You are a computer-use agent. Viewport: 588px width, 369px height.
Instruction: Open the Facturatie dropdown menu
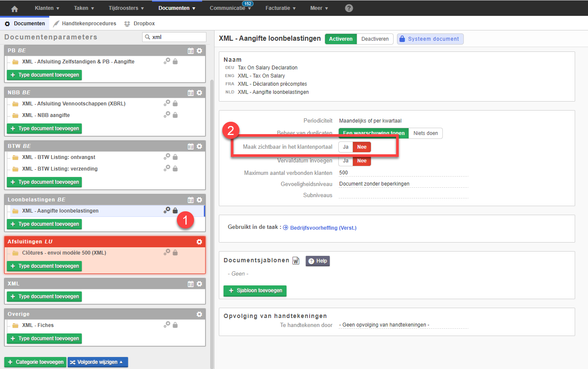pyautogui.click(x=281, y=8)
